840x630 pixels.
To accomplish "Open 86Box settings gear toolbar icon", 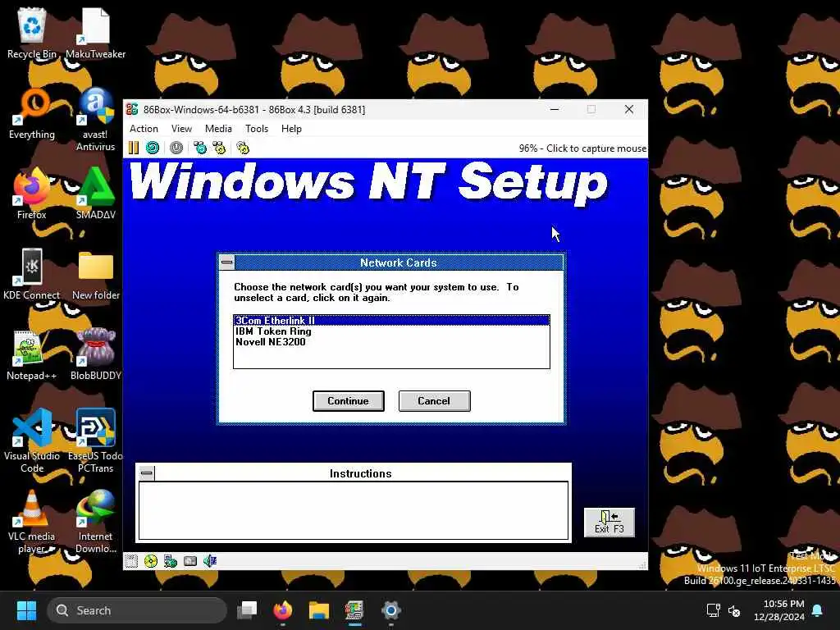I will coord(243,148).
